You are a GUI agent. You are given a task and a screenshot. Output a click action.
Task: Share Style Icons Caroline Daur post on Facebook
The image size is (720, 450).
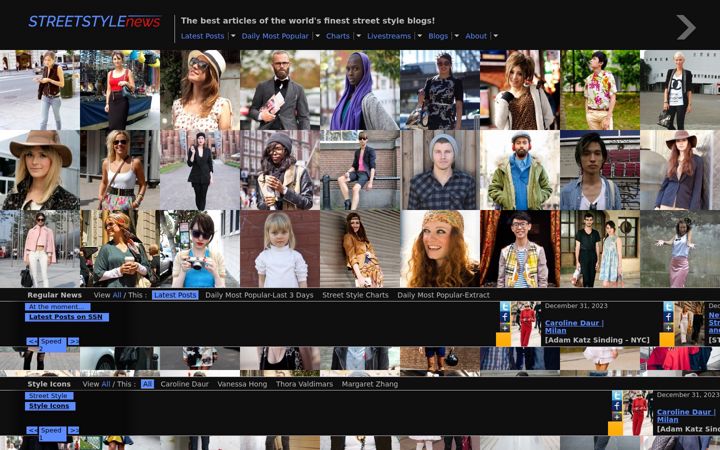(x=617, y=406)
